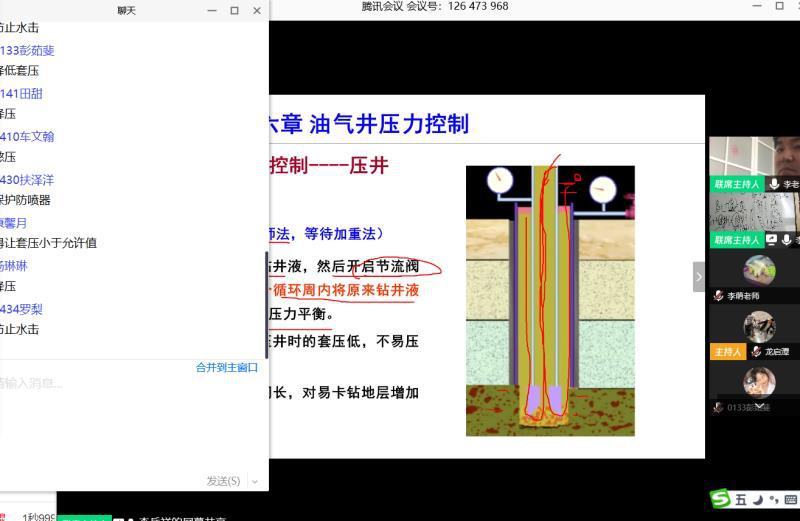Image resolution: width=800 pixels, height=521 pixels.
Task: Click sender name 430扶泽洋 in chat
Action: pos(28,180)
